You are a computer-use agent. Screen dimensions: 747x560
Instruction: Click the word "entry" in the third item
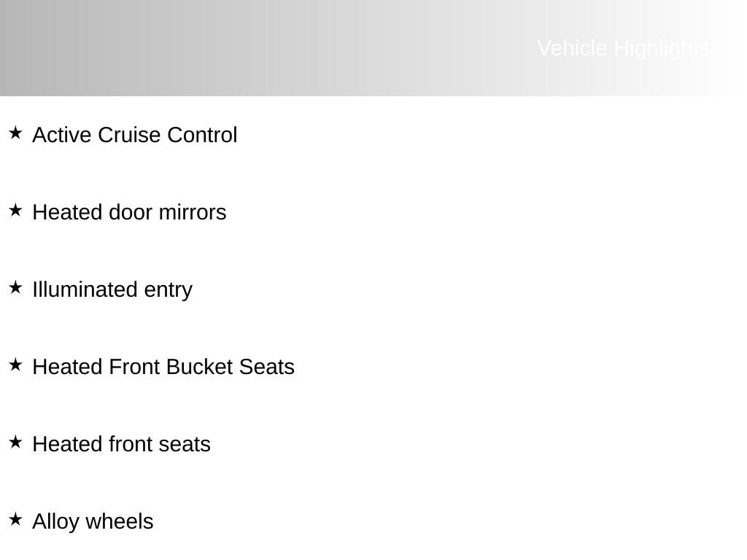click(168, 289)
